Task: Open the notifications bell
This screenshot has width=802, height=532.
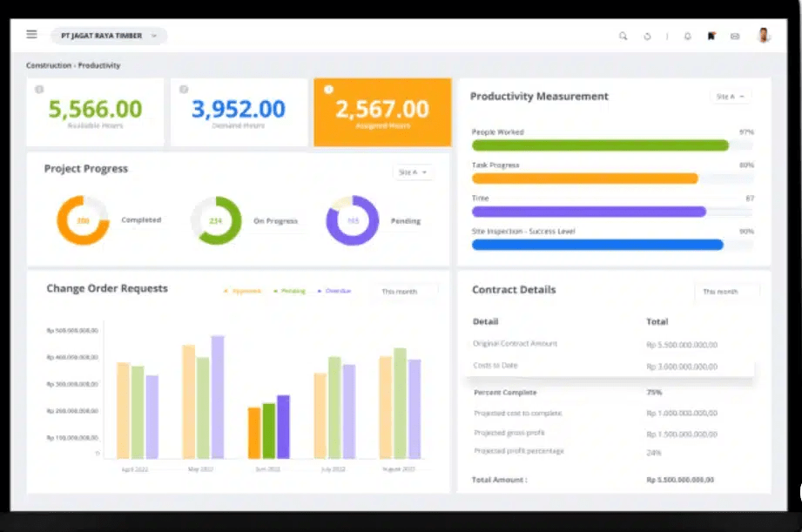Action: [688, 37]
